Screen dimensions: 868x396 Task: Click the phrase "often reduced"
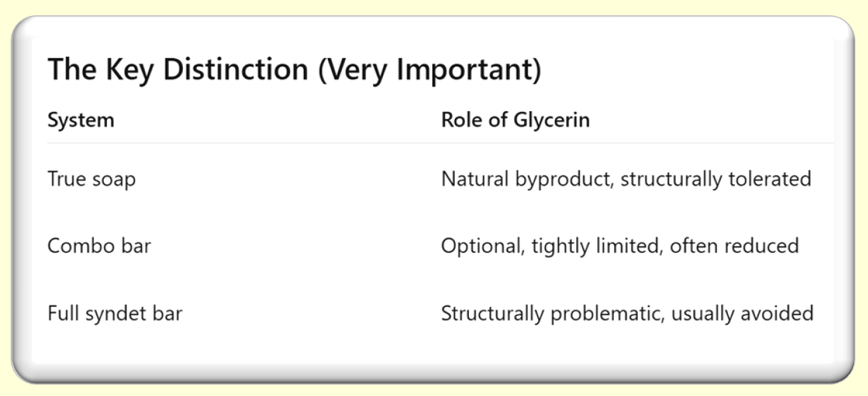(x=734, y=246)
